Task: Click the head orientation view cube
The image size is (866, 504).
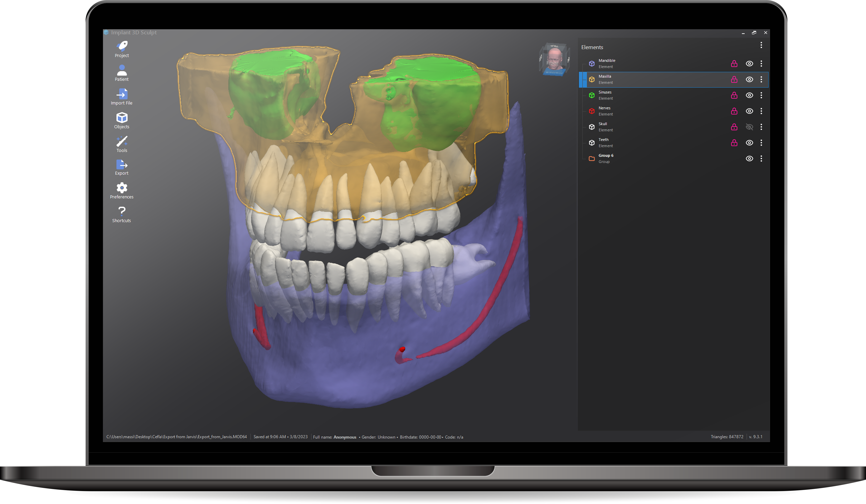Action: pos(554,59)
